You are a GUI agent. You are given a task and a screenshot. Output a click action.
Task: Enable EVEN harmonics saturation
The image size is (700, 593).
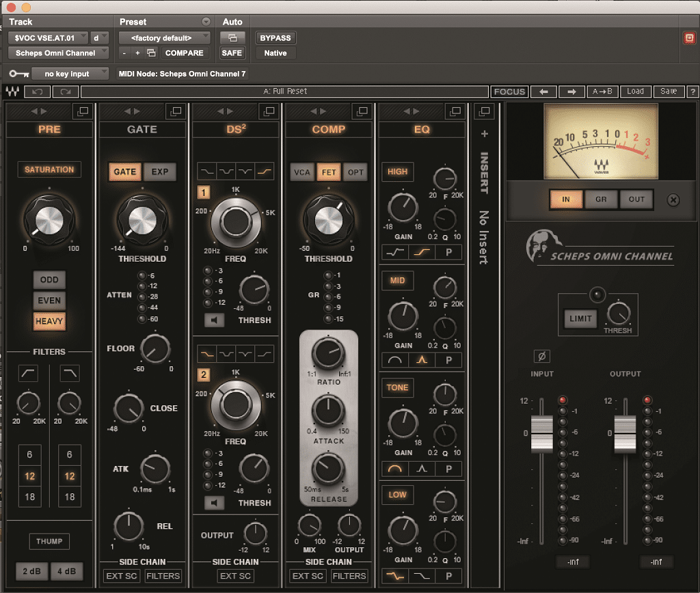pos(49,301)
